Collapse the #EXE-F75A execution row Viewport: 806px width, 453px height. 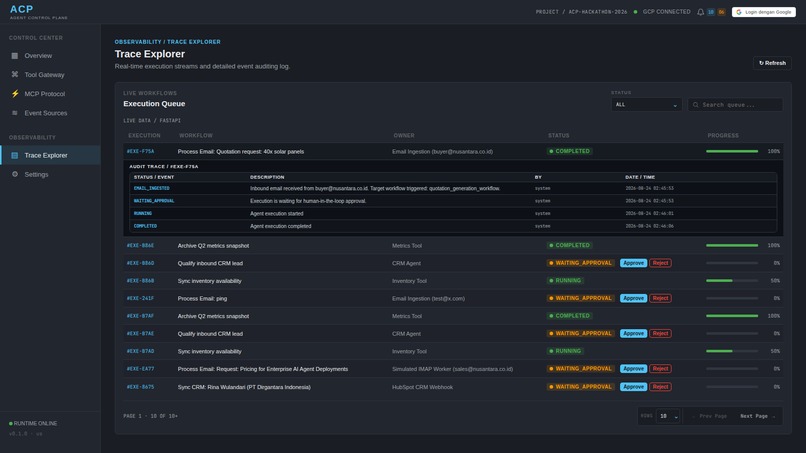coord(454,151)
